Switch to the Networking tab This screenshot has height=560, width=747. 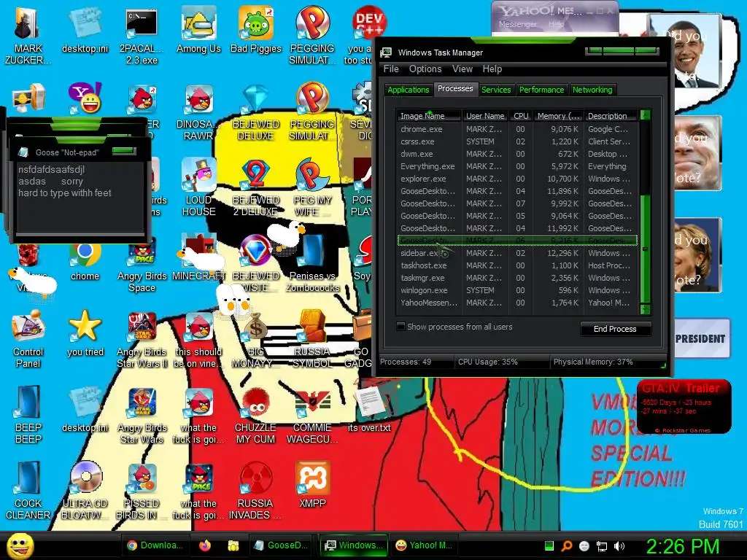pyautogui.click(x=592, y=90)
